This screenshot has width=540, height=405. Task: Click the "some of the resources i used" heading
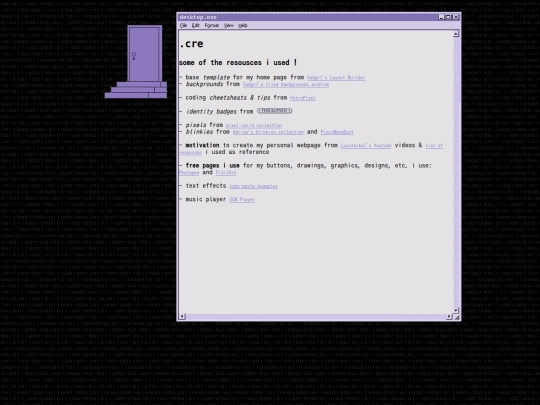pos(238,63)
